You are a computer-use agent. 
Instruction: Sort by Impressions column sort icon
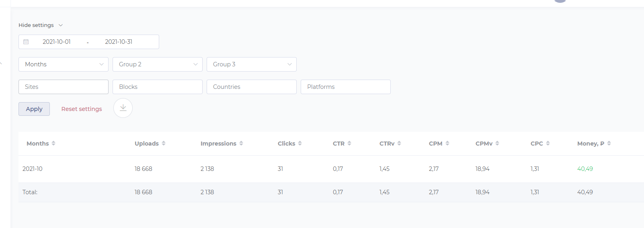(241, 144)
